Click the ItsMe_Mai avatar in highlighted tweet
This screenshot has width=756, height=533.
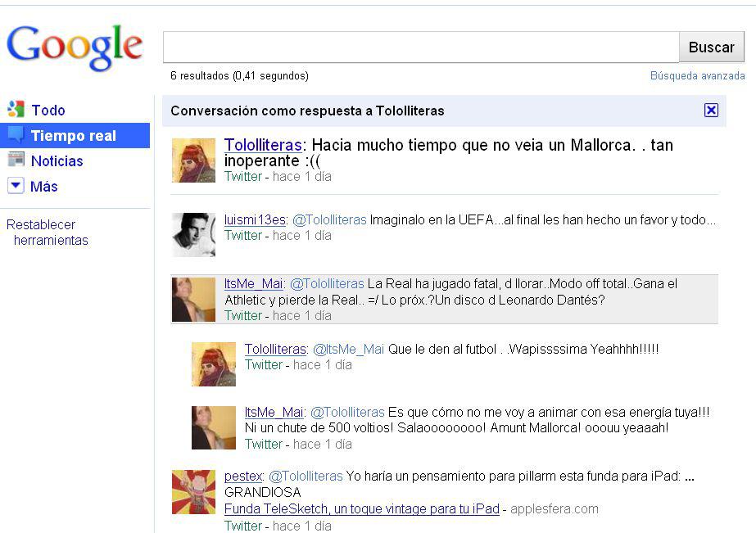[x=193, y=300]
